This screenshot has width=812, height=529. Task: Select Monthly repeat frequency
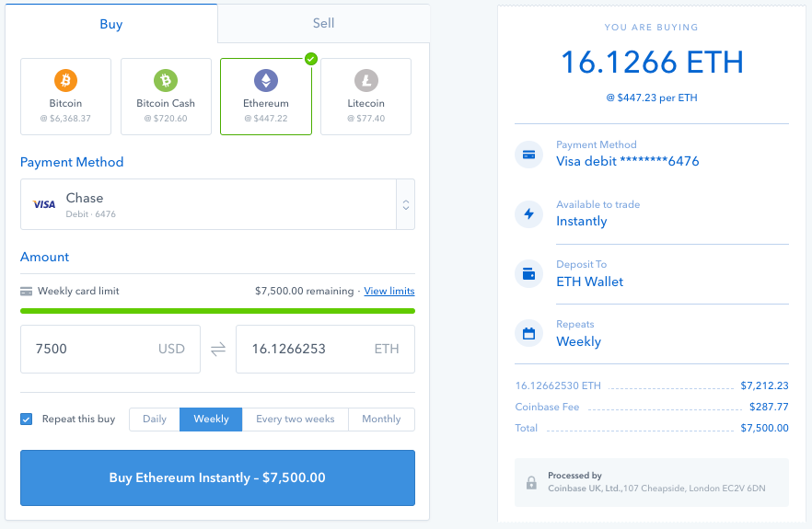382,420
